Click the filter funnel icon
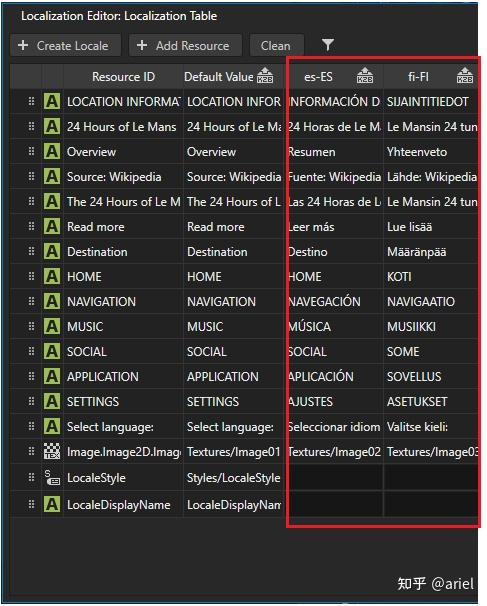Image resolution: width=487 pixels, height=606 pixels. point(327,45)
